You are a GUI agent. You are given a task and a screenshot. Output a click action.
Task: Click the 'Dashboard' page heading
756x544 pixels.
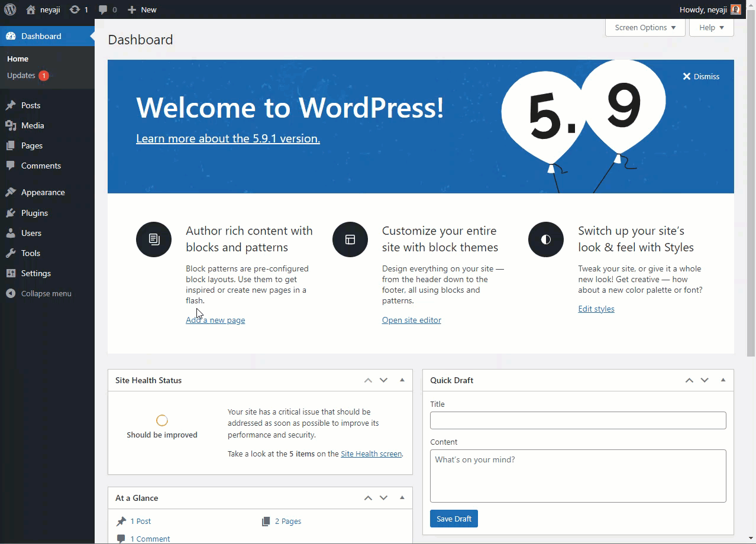pos(140,40)
